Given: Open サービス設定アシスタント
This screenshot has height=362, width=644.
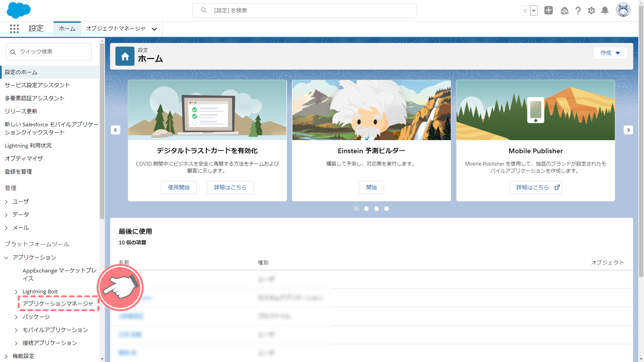Looking at the screenshot, I should (x=37, y=85).
